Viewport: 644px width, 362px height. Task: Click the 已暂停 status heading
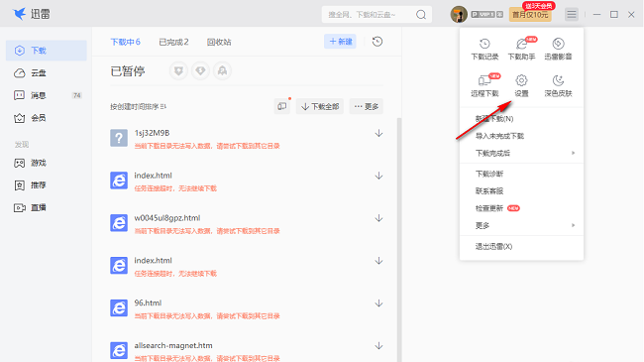(128, 71)
